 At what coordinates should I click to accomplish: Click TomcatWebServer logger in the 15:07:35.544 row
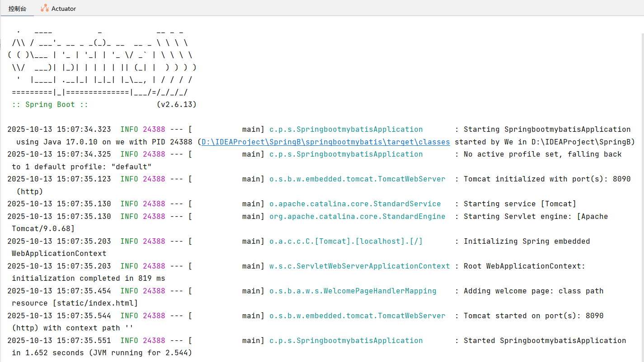[357, 316]
